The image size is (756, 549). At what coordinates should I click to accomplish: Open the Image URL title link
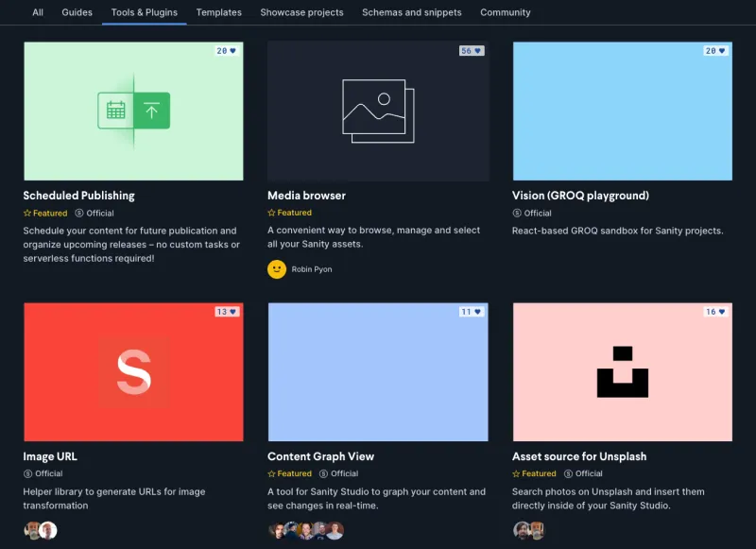50,456
